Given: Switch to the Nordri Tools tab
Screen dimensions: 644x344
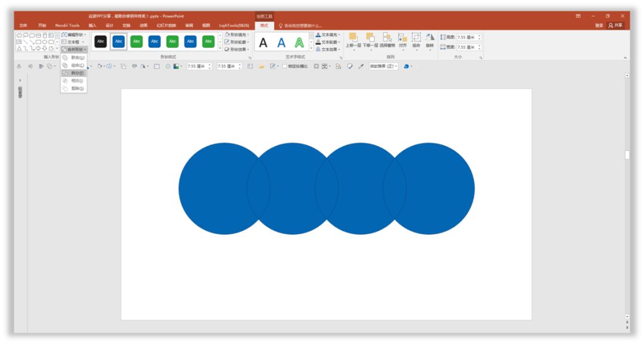Looking at the screenshot, I should tap(67, 26).
